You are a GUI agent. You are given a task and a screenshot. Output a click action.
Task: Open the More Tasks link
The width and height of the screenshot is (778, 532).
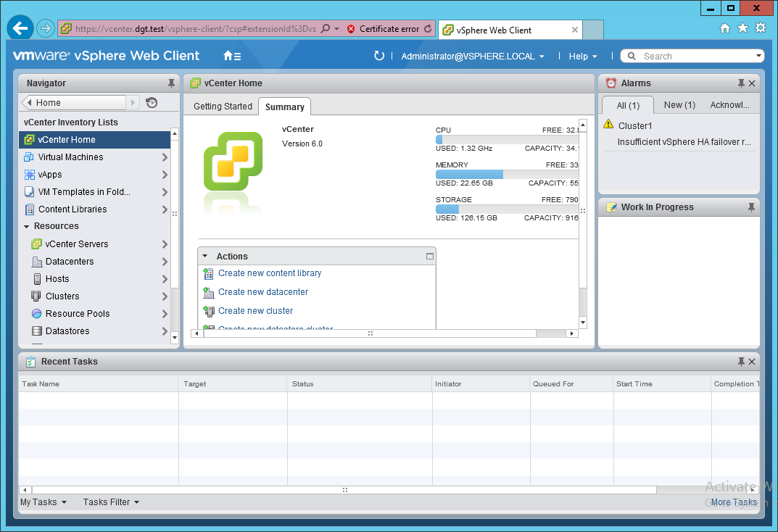click(734, 502)
